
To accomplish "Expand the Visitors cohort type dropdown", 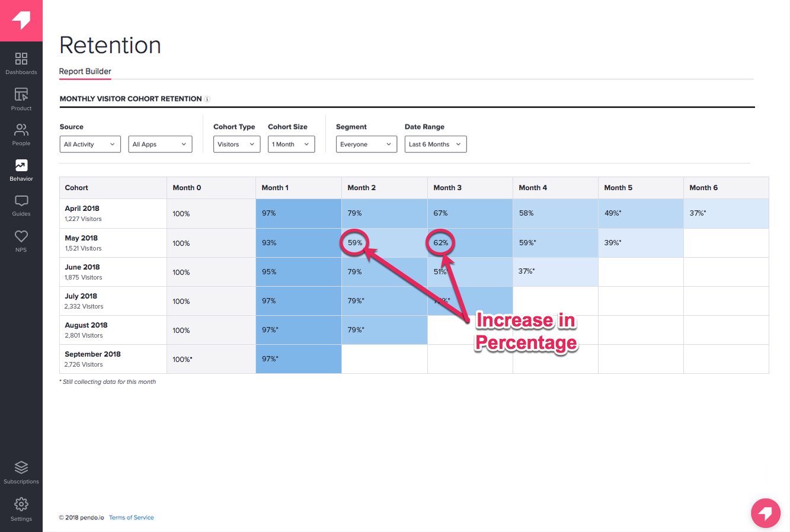I will coord(236,144).
